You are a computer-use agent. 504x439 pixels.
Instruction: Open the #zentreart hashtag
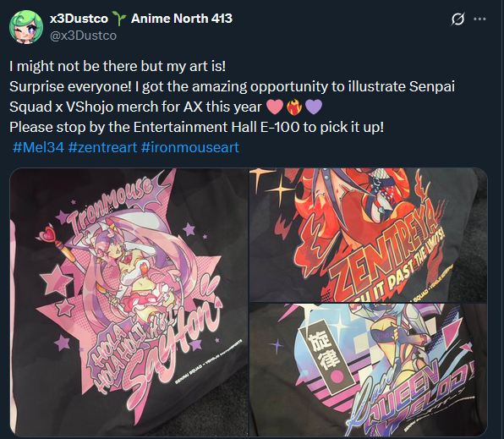coord(102,148)
